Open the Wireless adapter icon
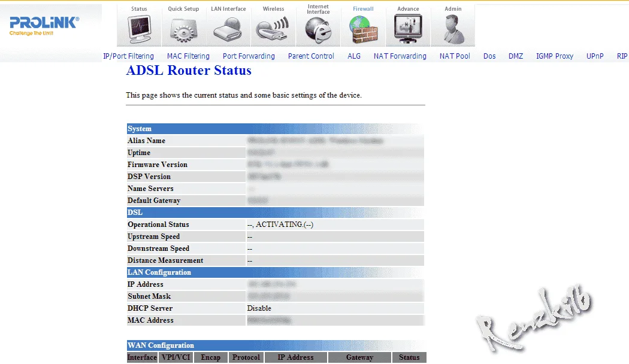This screenshot has height=364, width=629. [273, 29]
